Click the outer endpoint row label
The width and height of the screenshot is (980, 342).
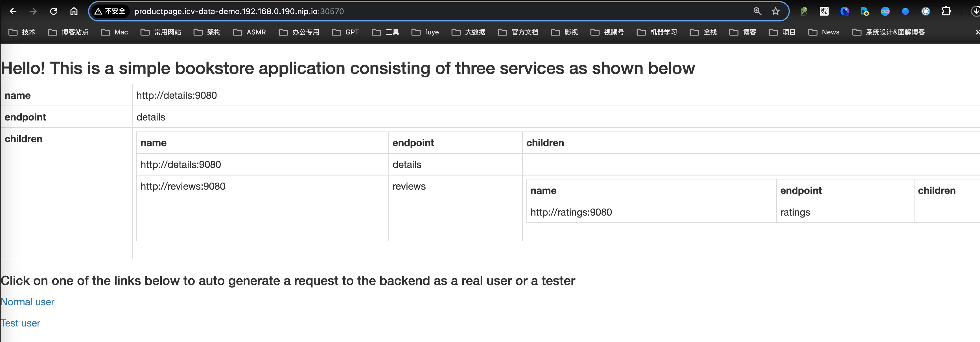(x=25, y=117)
